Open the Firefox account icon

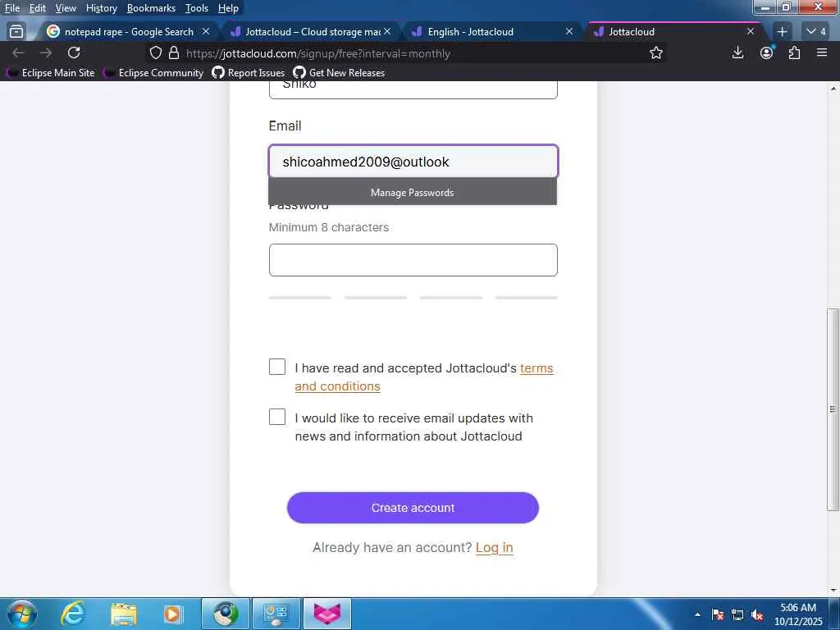[x=767, y=52]
